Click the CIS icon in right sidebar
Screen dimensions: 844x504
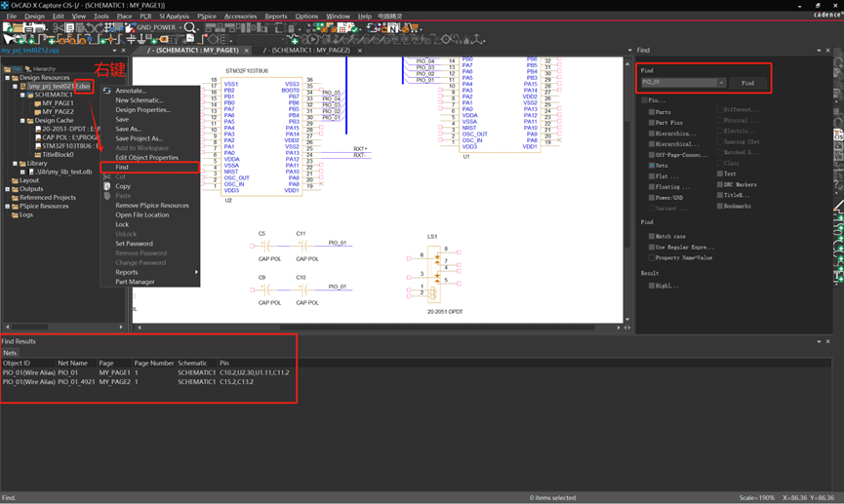point(838,136)
